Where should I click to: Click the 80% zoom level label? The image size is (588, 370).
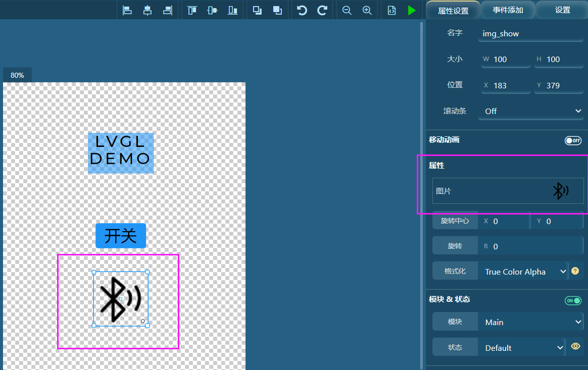point(17,75)
